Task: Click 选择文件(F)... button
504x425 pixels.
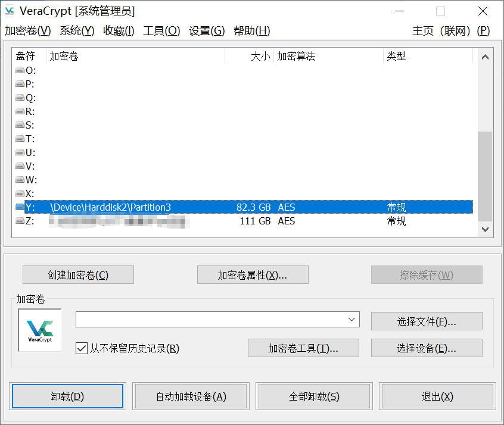Action: 427,321
